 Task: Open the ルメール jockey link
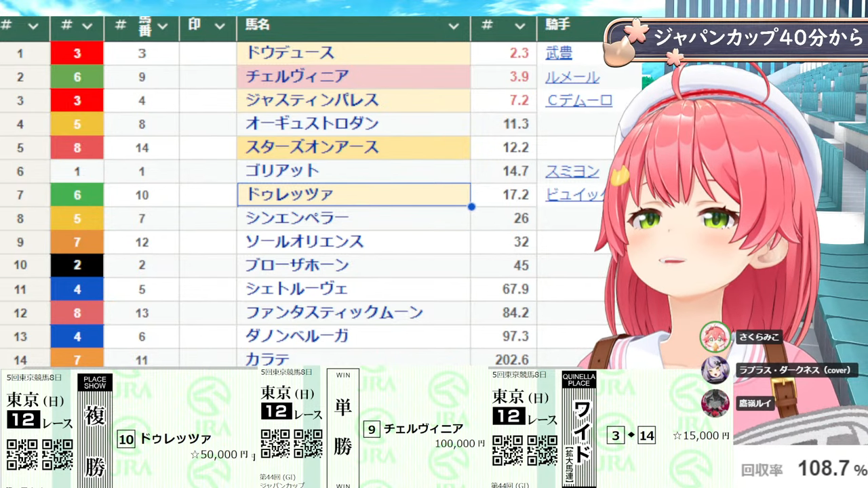572,77
